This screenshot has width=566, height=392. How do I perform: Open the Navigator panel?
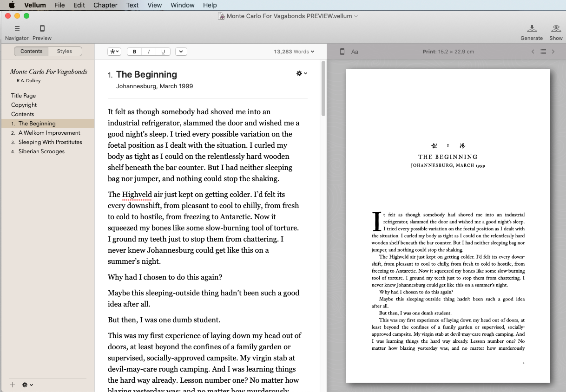[x=17, y=32]
